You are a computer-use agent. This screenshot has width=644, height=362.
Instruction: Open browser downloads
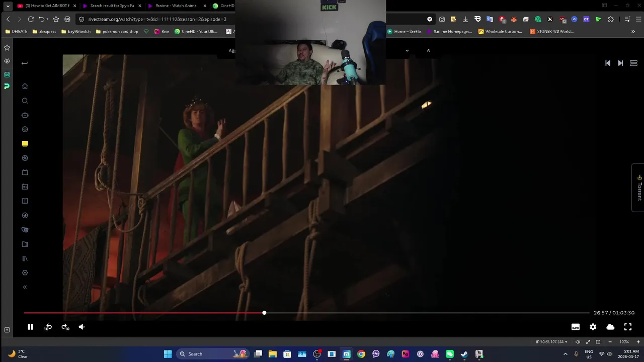[465, 19]
